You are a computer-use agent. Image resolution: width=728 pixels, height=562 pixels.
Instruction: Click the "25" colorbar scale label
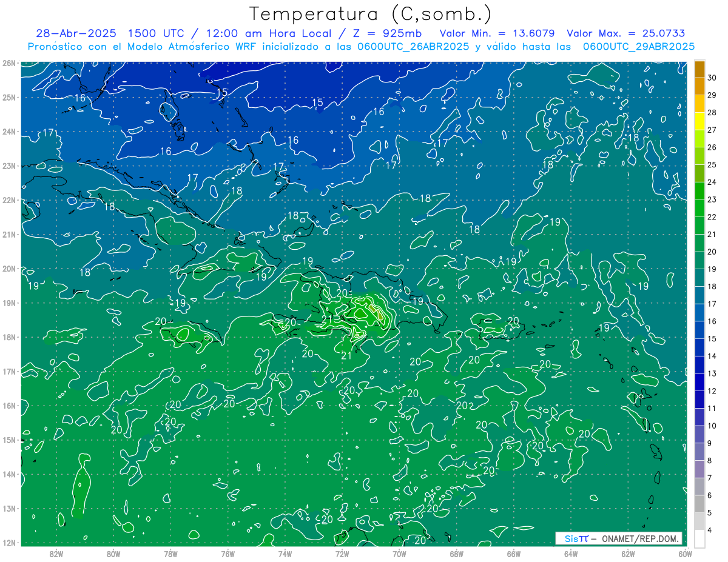coord(712,164)
